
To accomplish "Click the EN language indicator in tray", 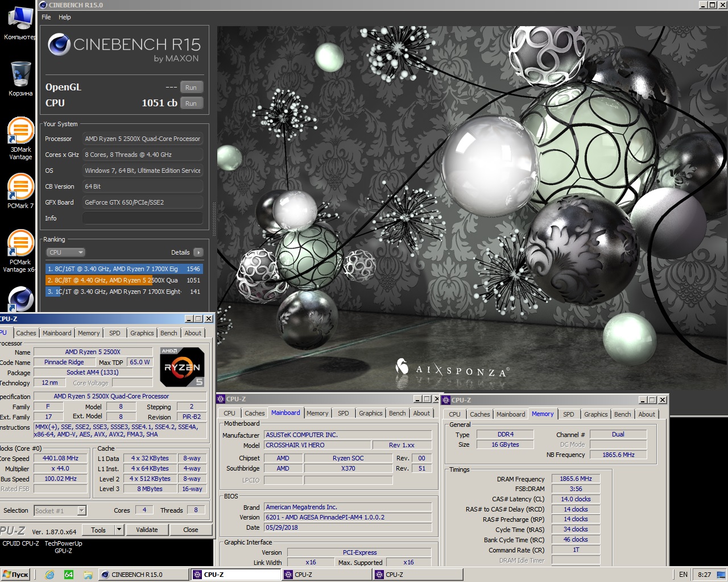I will click(683, 575).
